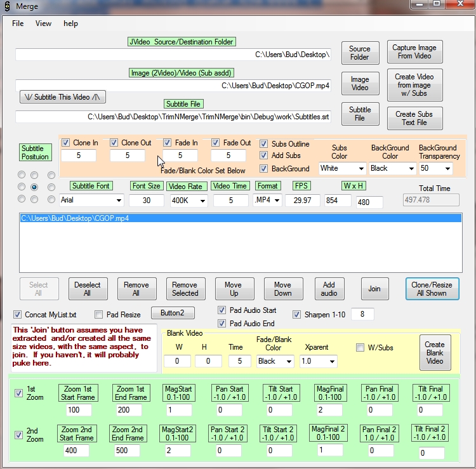Image resolution: width=476 pixels, height=469 pixels.
Task: Click the Font Size input field
Action: click(147, 201)
